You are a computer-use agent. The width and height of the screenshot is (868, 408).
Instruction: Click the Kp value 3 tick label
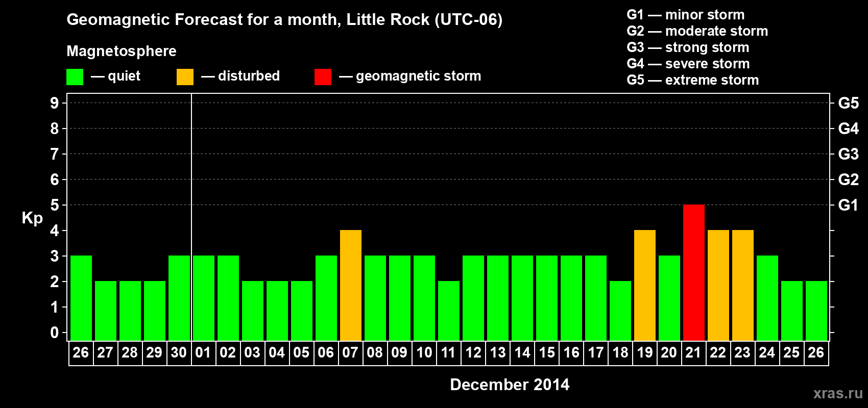pos(55,256)
